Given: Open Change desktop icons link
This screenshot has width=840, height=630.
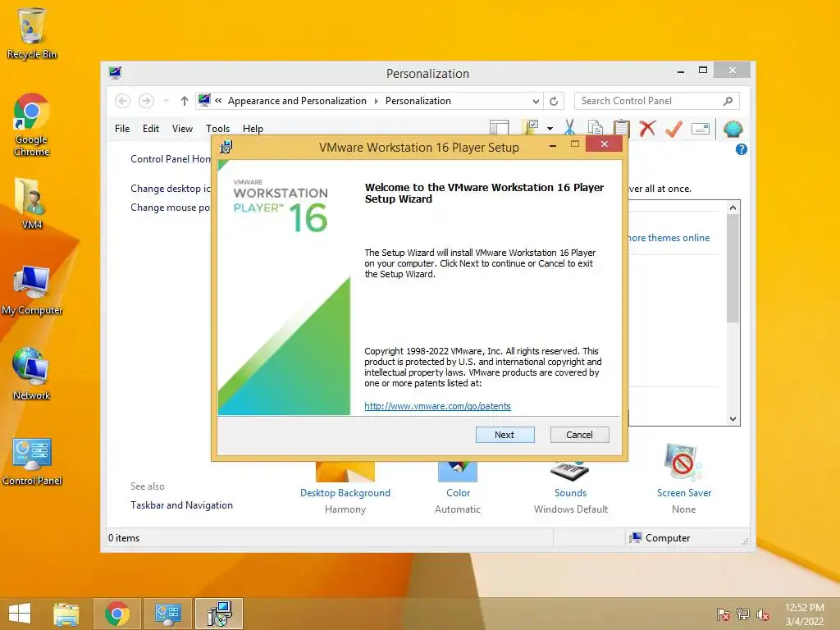Looking at the screenshot, I should click(x=171, y=189).
